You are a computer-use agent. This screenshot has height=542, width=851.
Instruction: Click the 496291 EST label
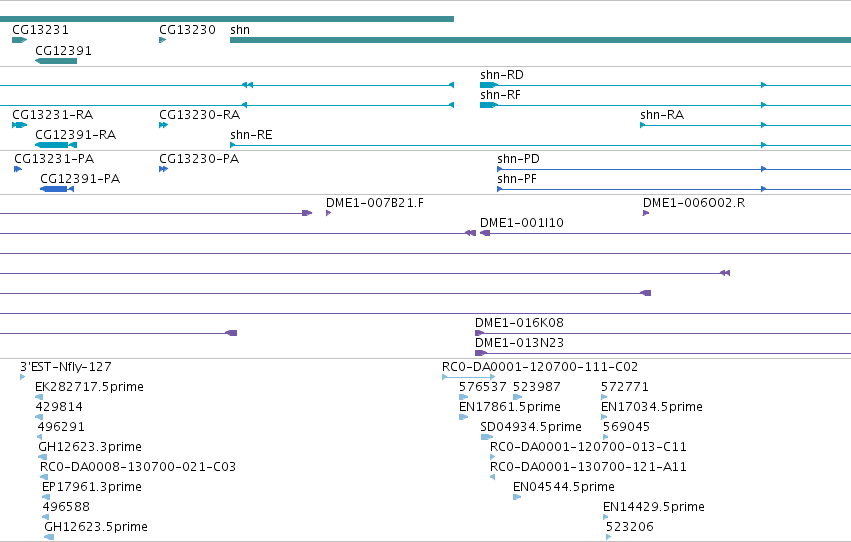[x=61, y=427]
